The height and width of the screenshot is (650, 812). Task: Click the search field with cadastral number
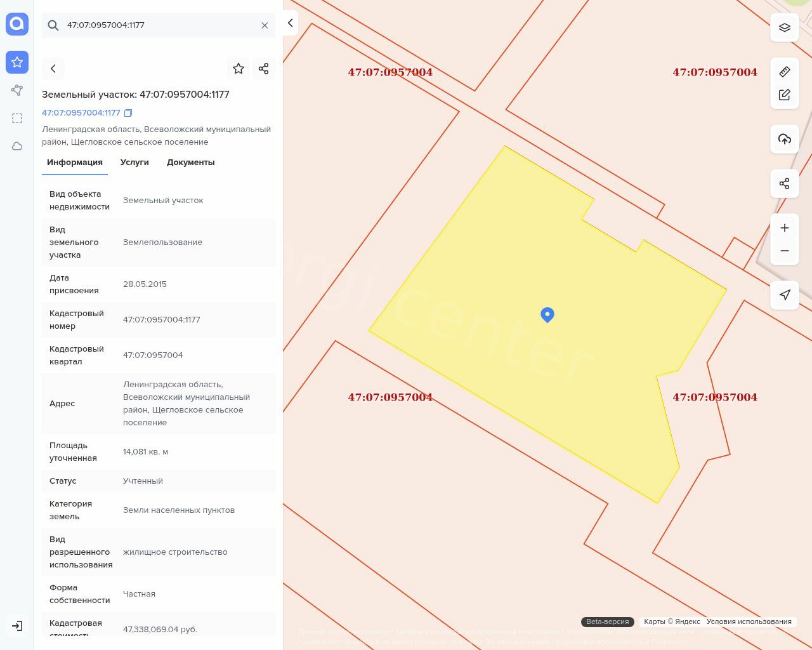(x=159, y=25)
